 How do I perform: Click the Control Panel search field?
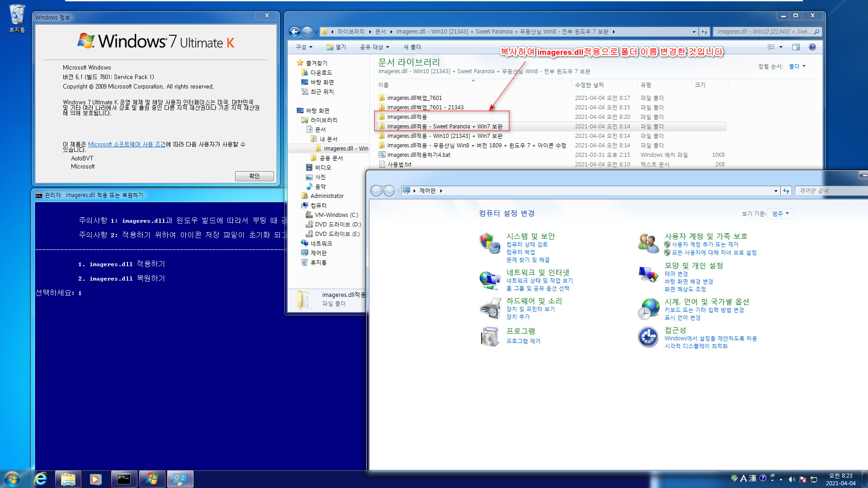click(831, 191)
